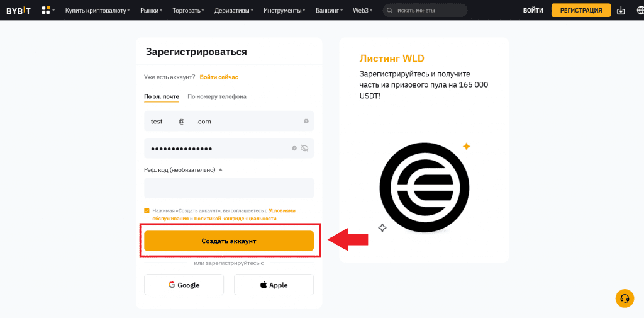The height and width of the screenshot is (318, 644).
Task: Sign up with Apple button
Action: (x=274, y=285)
